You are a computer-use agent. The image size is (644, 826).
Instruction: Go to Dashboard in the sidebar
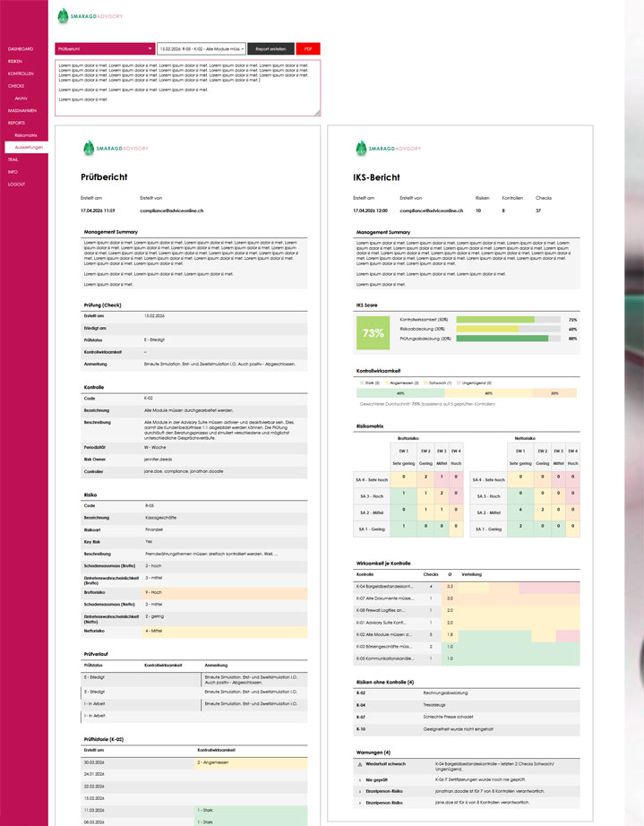(x=21, y=48)
